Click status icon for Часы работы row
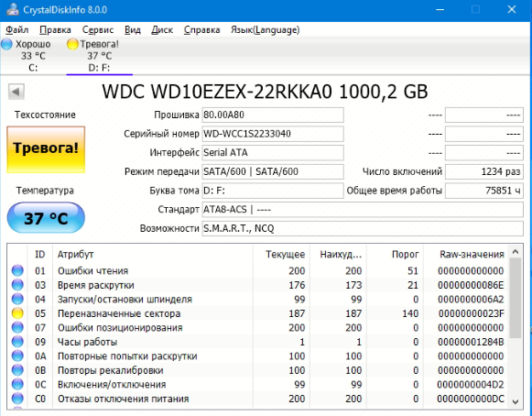 (x=17, y=342)
